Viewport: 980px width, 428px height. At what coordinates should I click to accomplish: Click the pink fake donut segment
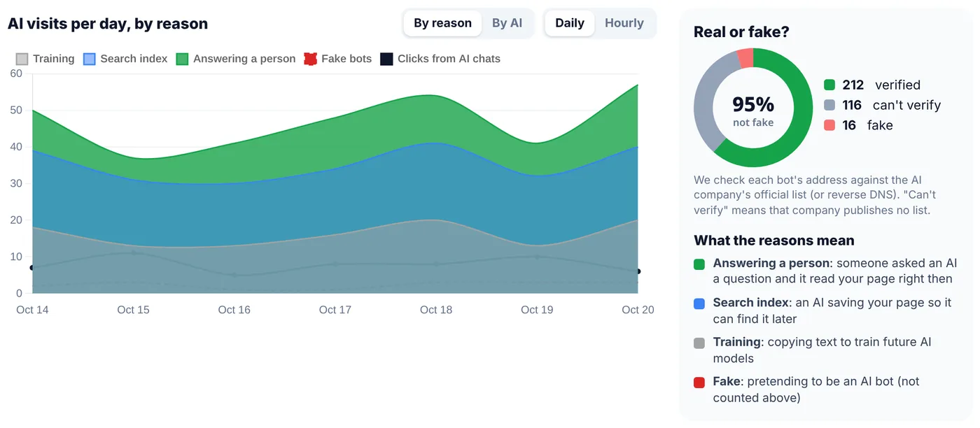coord(746,58)
